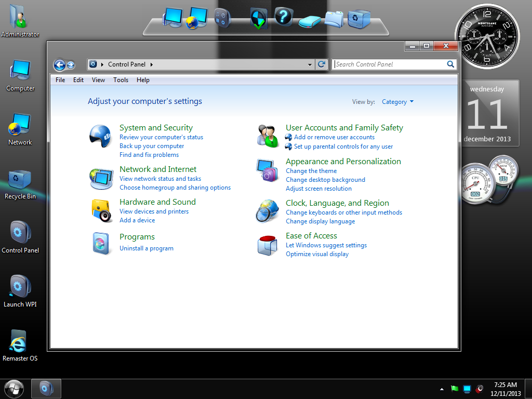Open the View by Category dropdown
Screen dimensions: 532x399
pyautogui.click(x=397, y=101)
